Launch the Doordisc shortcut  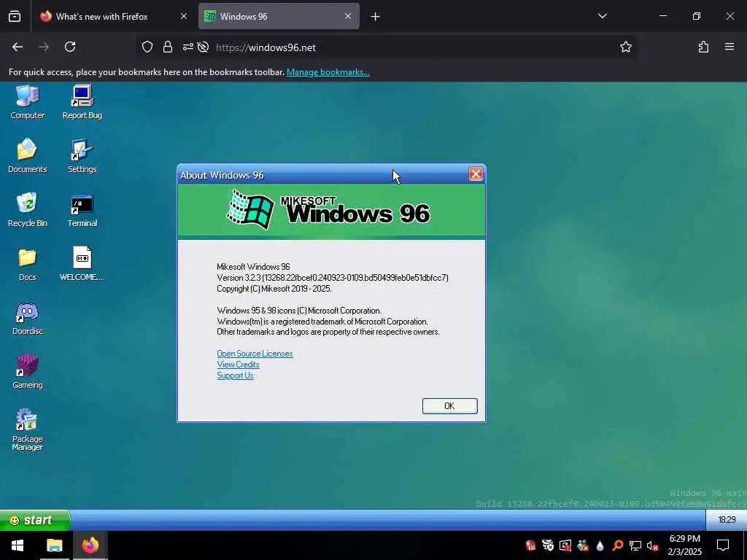pyautogui.click(x=27, y=318)
